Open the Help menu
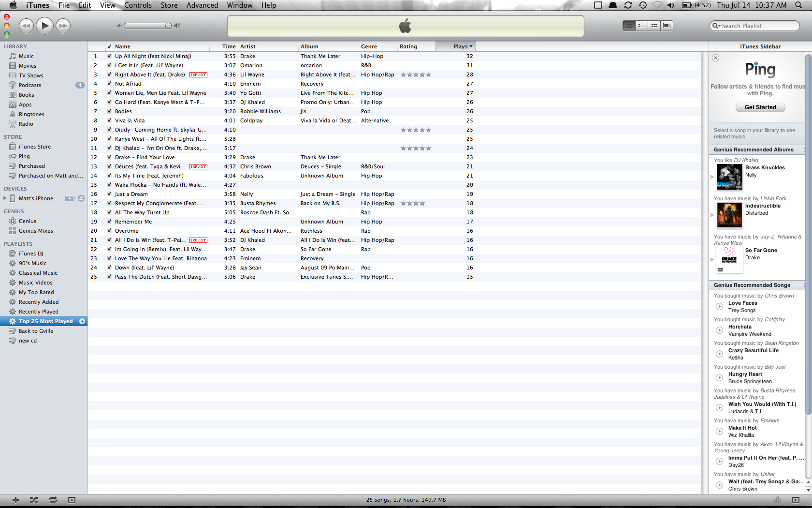The height and width of the screenshot is (508, 812). click(269, 5)
